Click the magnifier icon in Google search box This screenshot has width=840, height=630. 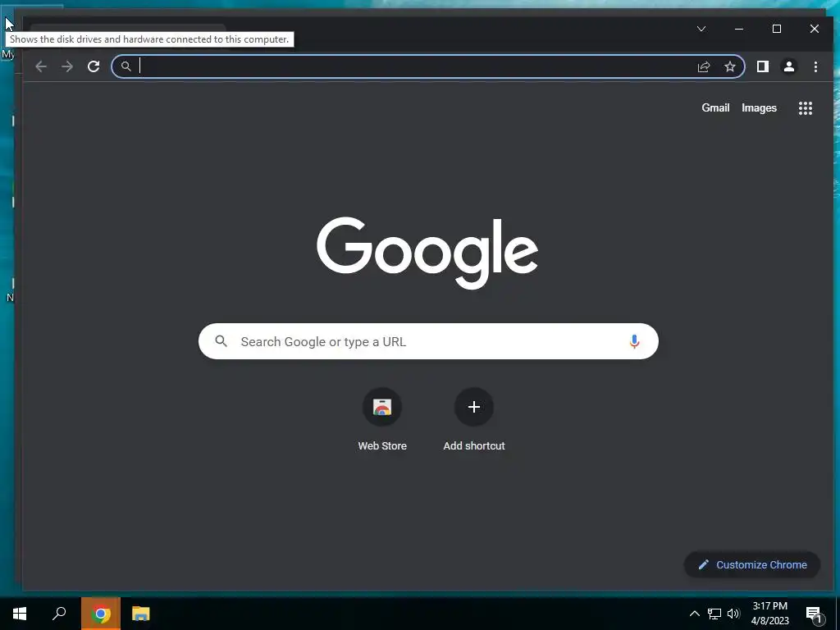(221, 340)
